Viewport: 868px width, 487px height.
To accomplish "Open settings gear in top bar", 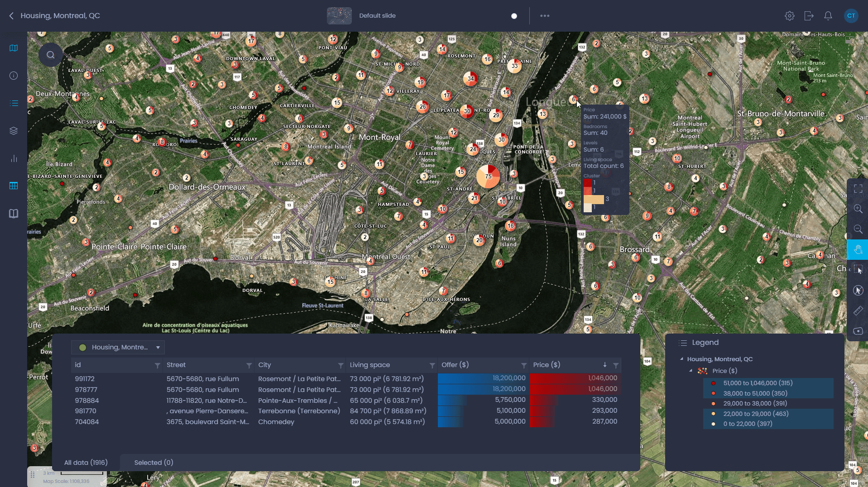I will (790, 16).
